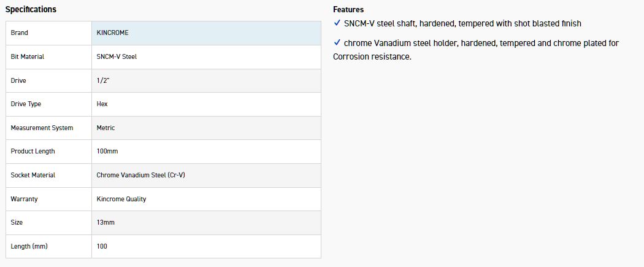Select the KINCROME brand value cell
The image size is (644, 267).
coord(206,33)
